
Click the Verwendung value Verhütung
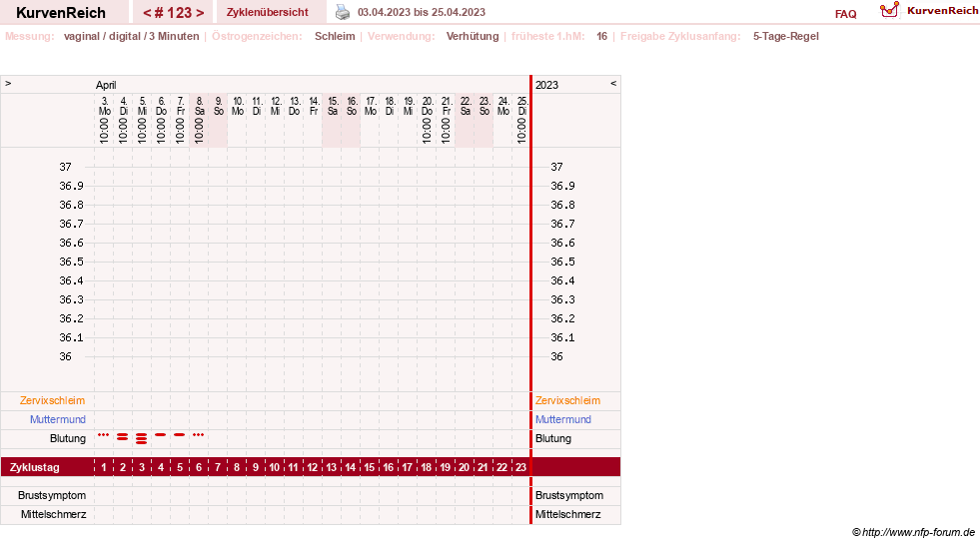click(x=473, y=36)
